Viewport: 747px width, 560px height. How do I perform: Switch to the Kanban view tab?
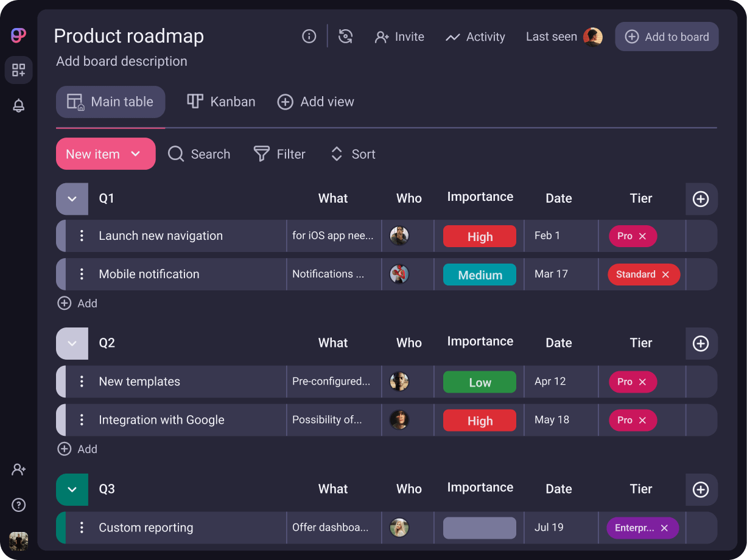pyautogui.click(x=221, y=101)
